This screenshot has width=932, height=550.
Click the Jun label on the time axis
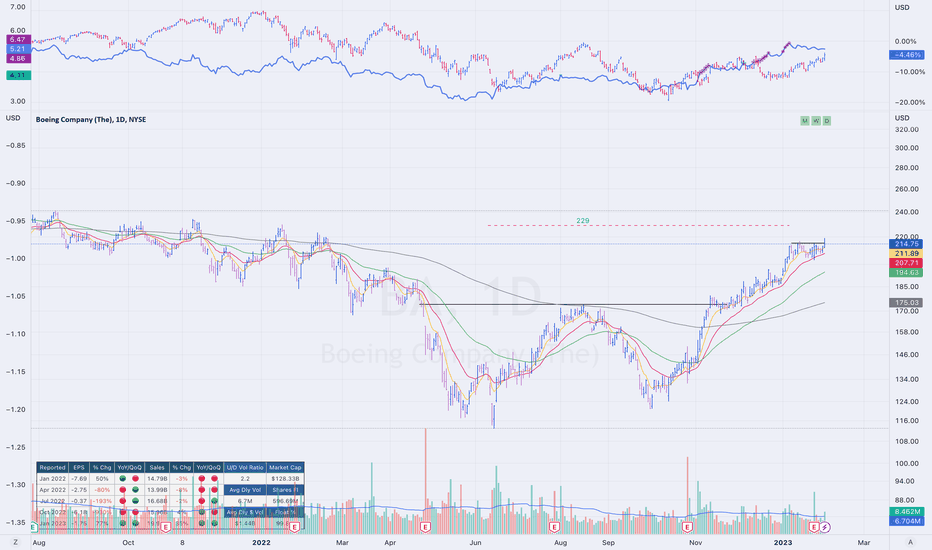tap(476, 542)
